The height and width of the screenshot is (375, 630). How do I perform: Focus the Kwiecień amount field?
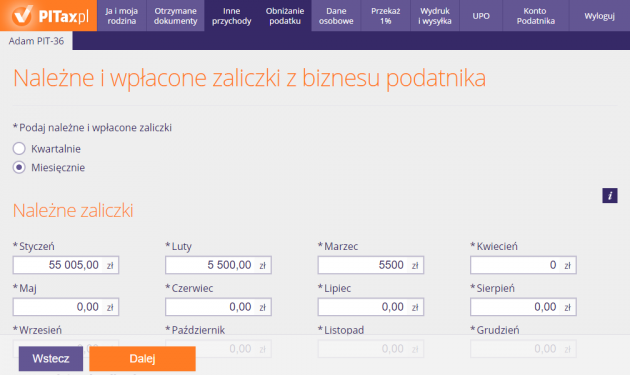(523, 265)
